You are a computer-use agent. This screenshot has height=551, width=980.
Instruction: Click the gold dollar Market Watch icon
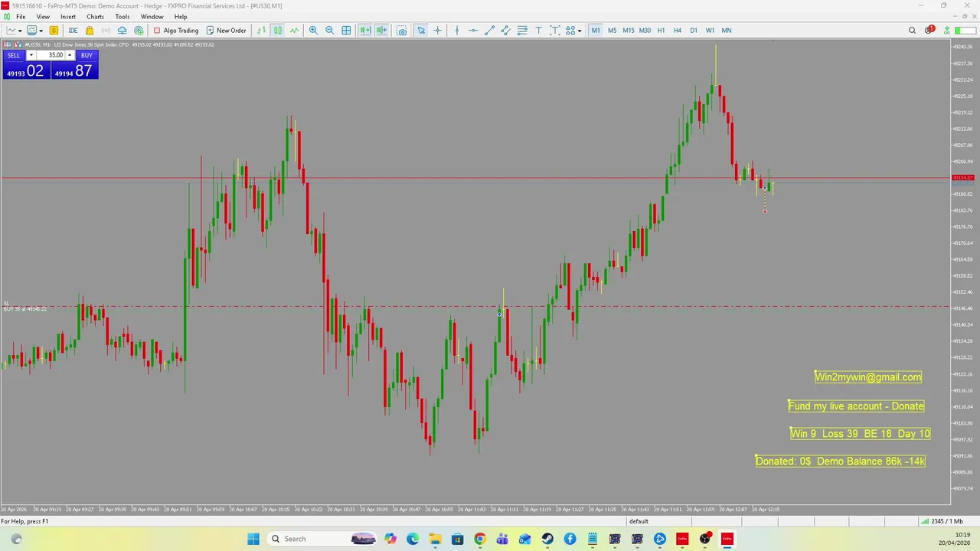[x=54, y=31]
